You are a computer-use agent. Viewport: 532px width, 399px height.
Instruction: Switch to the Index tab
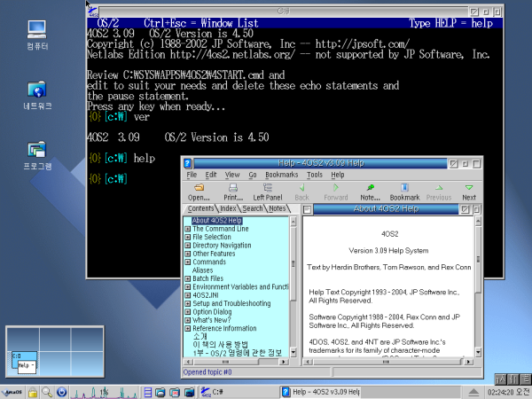[x=228, y=208]
